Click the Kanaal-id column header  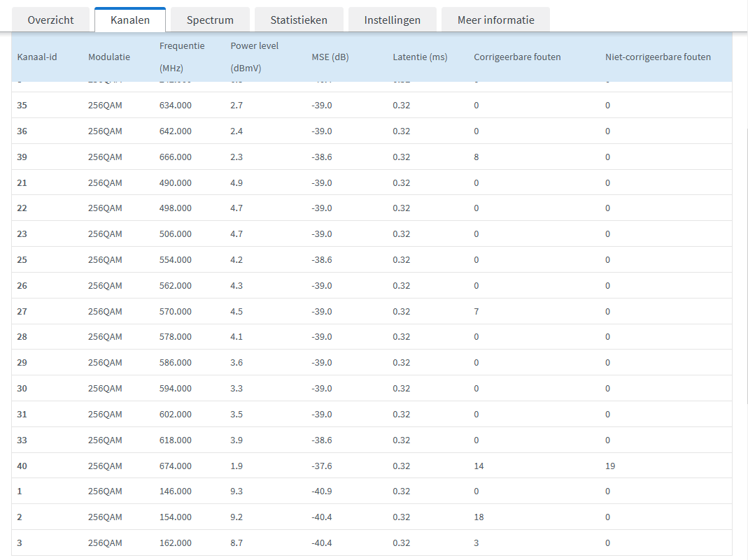click(37, 57)
